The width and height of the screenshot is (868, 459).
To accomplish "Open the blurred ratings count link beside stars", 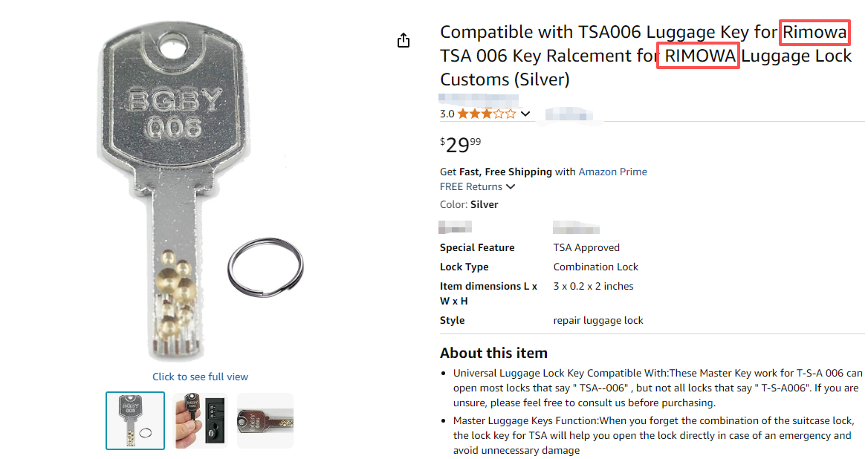I will (x=570, y=114).
